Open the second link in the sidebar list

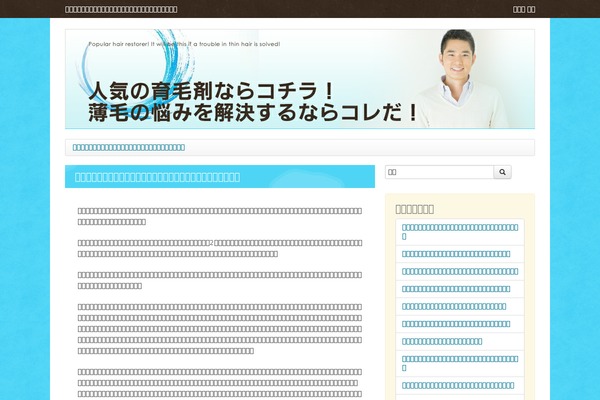pyautogui.click(x=455, y=253)
